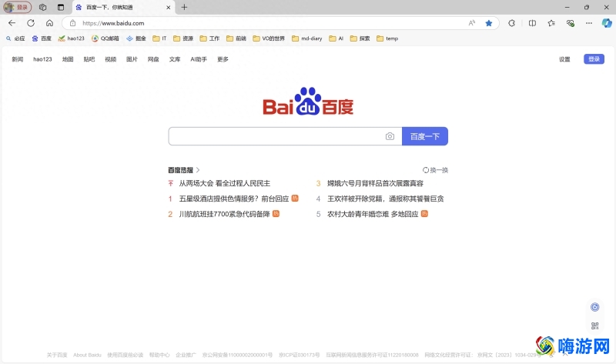Open 地图 in Baidu navigation
The width and height of the screenshot is (616, 364).
click(68, 59)
